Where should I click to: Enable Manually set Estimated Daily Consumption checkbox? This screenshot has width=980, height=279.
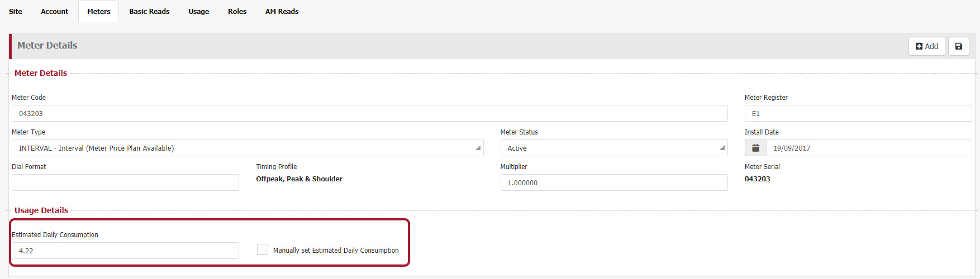point(262,249)
